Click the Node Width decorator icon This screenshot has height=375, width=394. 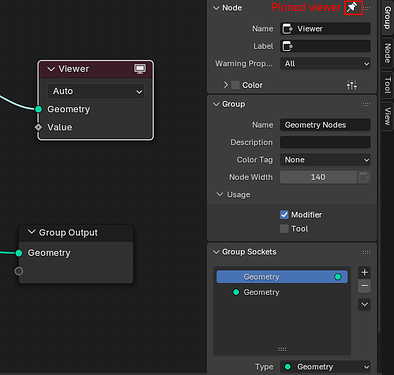364,177
